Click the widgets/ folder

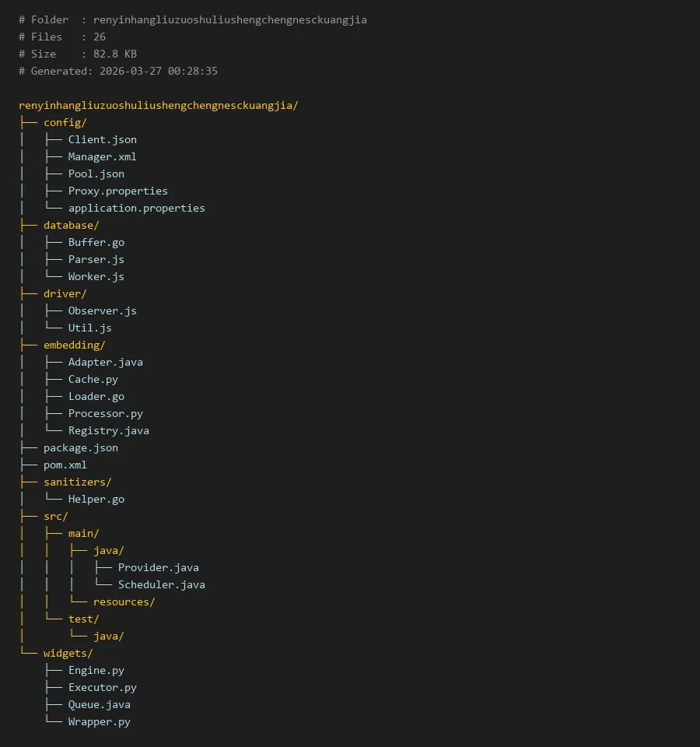[68, 653]
